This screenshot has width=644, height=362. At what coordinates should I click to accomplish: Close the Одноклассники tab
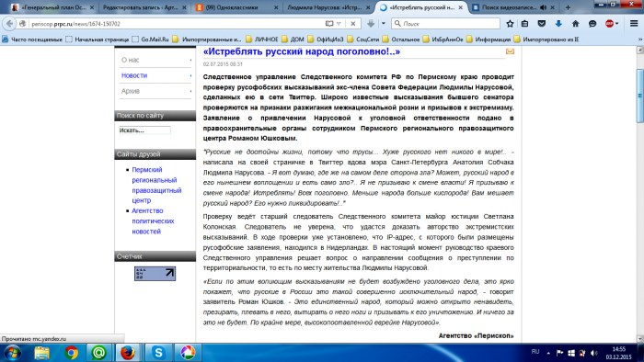tap(276, 7)
